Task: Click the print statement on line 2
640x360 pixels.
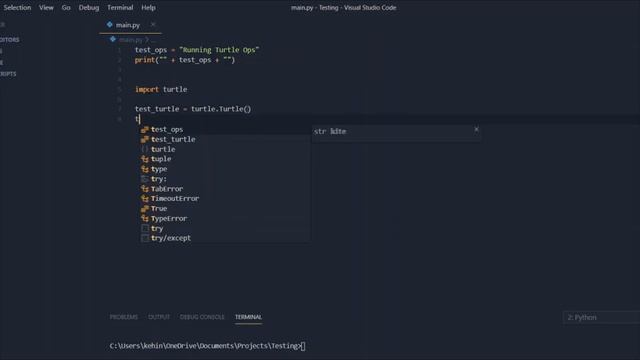Action: 185,60
